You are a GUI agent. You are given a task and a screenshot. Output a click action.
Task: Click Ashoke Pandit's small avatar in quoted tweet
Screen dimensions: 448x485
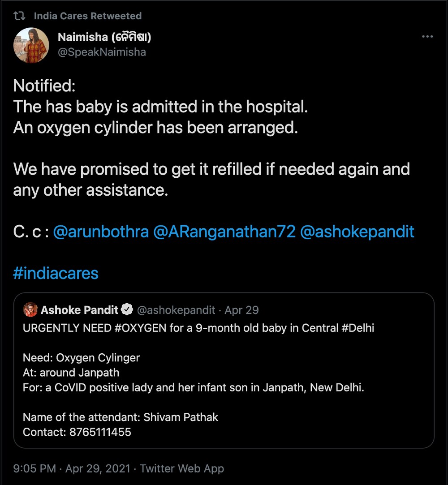[x=30, y=309]
